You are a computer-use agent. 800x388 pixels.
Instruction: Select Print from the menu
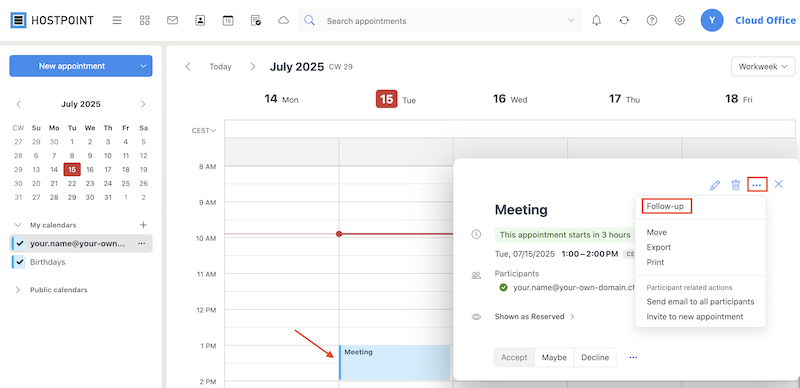[x=655, y=262]
